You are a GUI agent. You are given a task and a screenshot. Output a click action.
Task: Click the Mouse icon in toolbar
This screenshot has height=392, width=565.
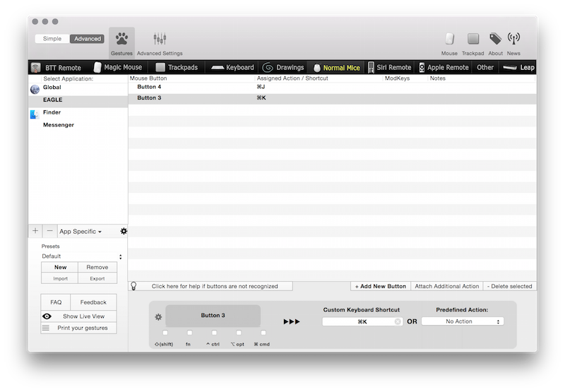click(x=449, y=40)
